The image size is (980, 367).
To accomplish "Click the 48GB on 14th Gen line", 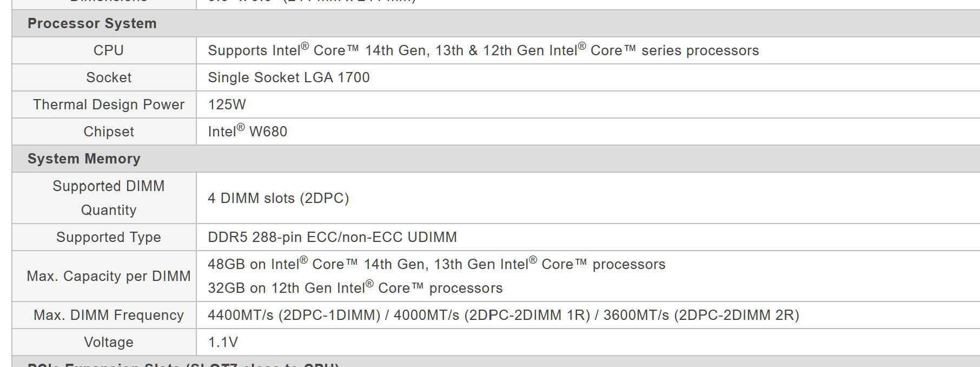I will [436, 265].
